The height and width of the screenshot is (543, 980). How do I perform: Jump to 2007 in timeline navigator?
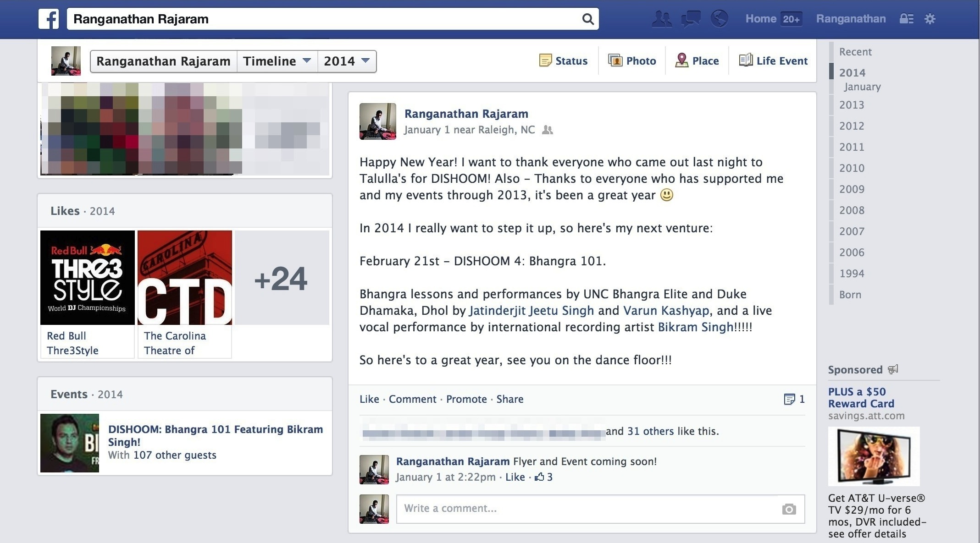[x=852, y=231]
